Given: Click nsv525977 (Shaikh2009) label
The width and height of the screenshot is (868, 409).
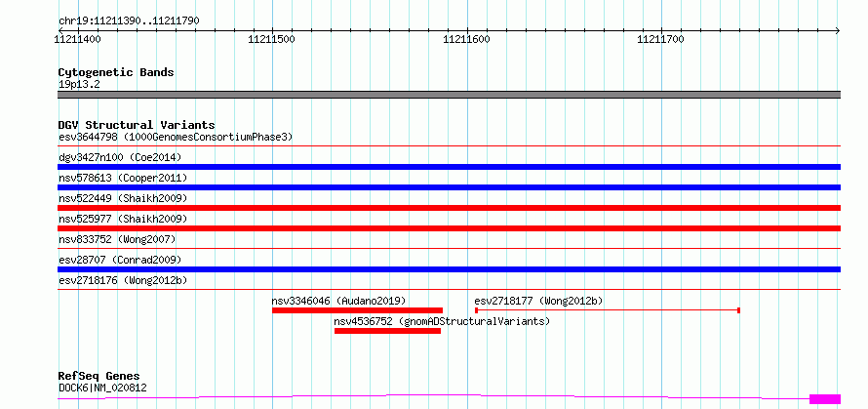Looking at the screenshot, I should click(123, 219).
